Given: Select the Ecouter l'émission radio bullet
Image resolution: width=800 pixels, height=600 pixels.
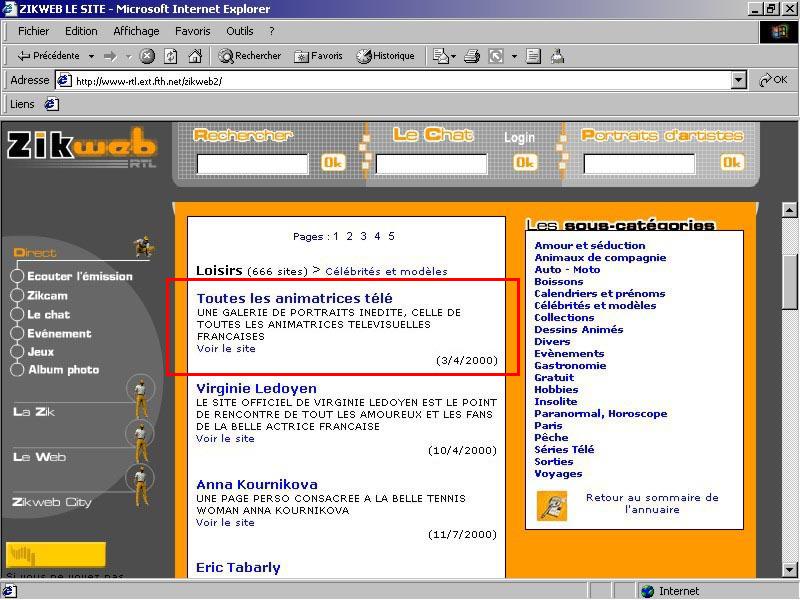Looking at the screenshot, I should coord(17,276).
